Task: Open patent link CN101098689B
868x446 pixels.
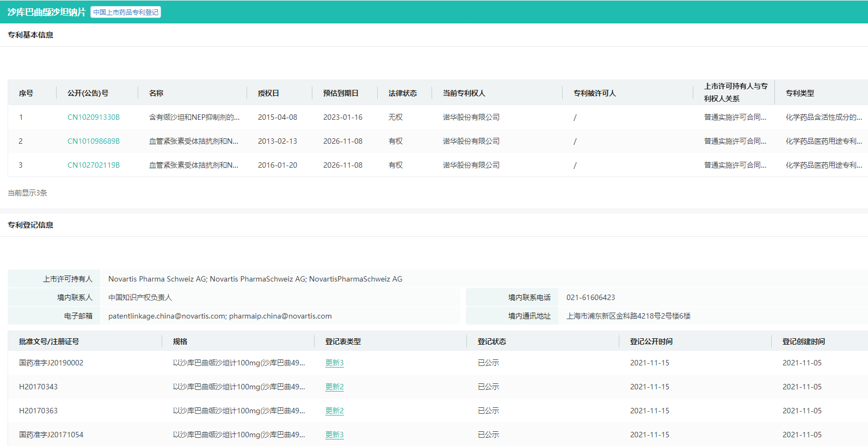Action: (x=93, y=141)
